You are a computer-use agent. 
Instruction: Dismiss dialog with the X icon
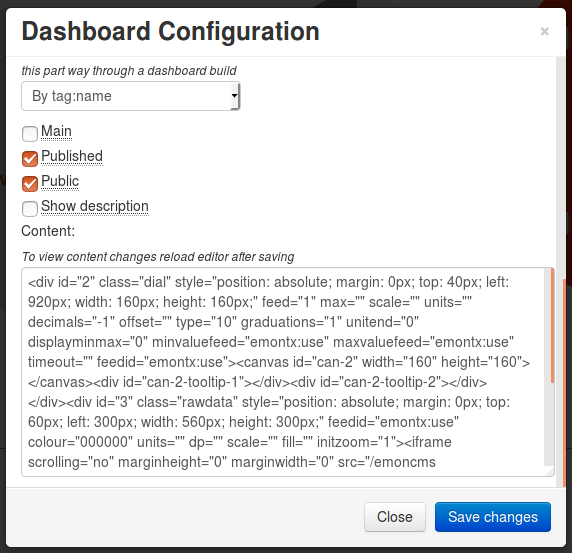pyautogui.click(x=544, y=32)
